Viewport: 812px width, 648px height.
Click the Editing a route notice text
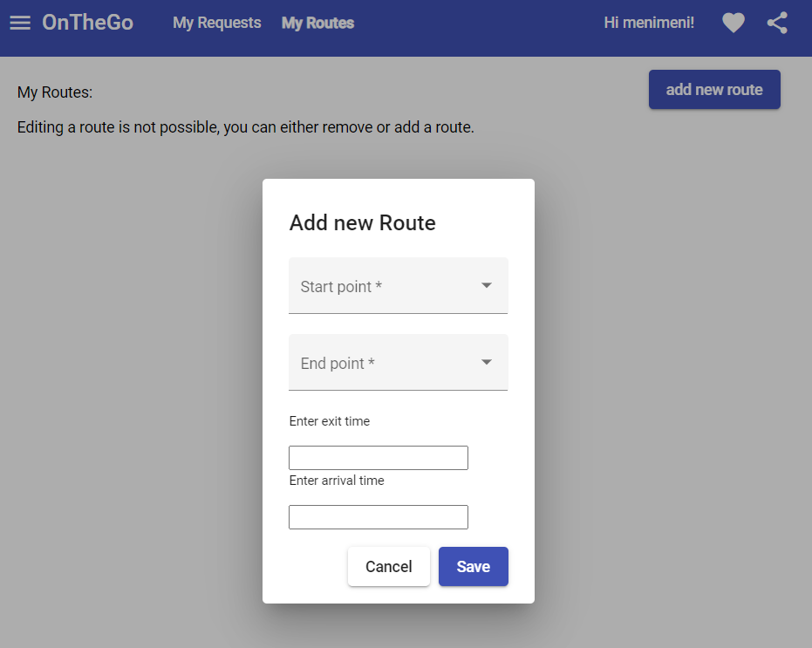(245, 127)
